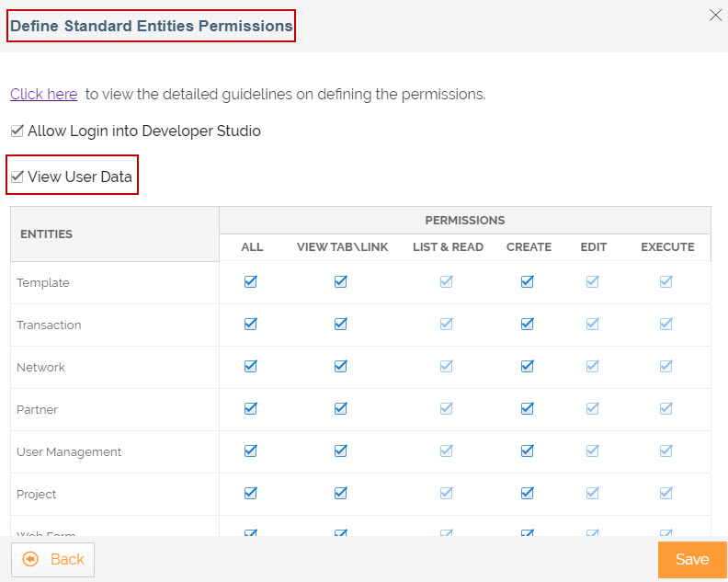Toggle LIST & READ for Network
The width and height of the screenshot is (728, 582).
point(447,366)
